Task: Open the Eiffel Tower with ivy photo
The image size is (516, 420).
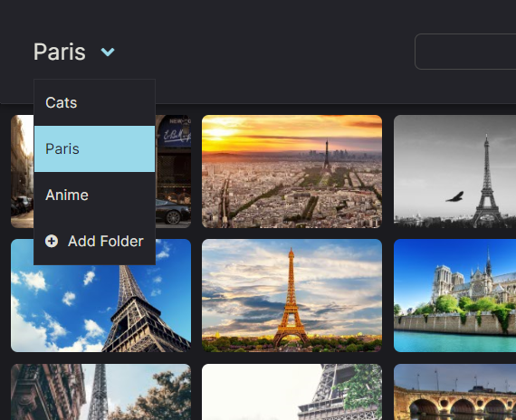Action: (x=291, y=392)
